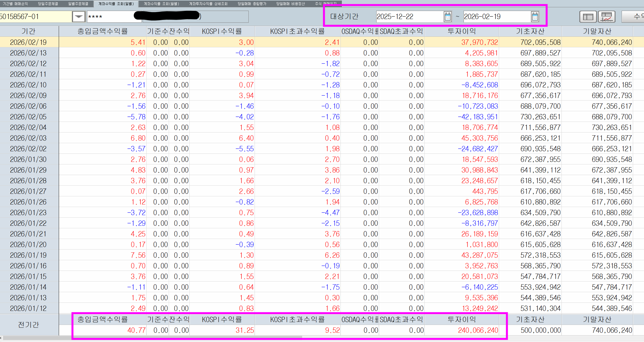Switch to table-only view icon
The image size is (644, 342).
588,17
